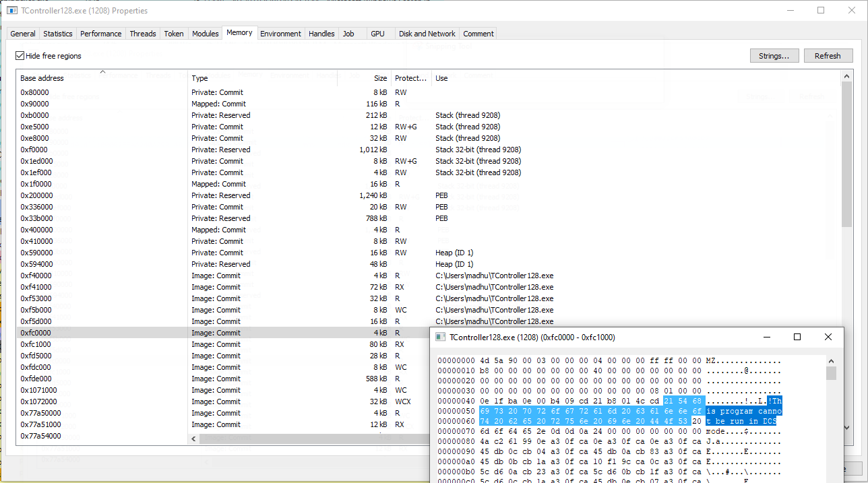Open the Token tab

173,33
